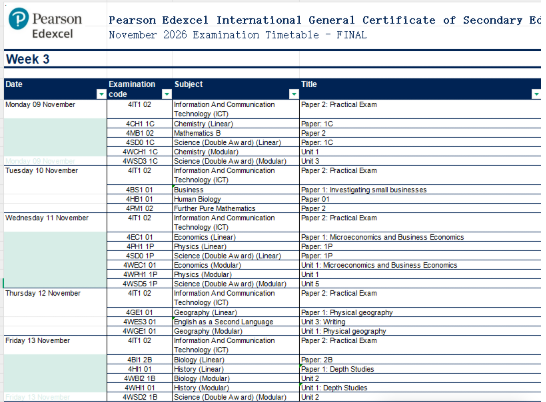Select the Further Pure Mathematics cell
This screenshot has height=402, width=546.
pos(236,208)
